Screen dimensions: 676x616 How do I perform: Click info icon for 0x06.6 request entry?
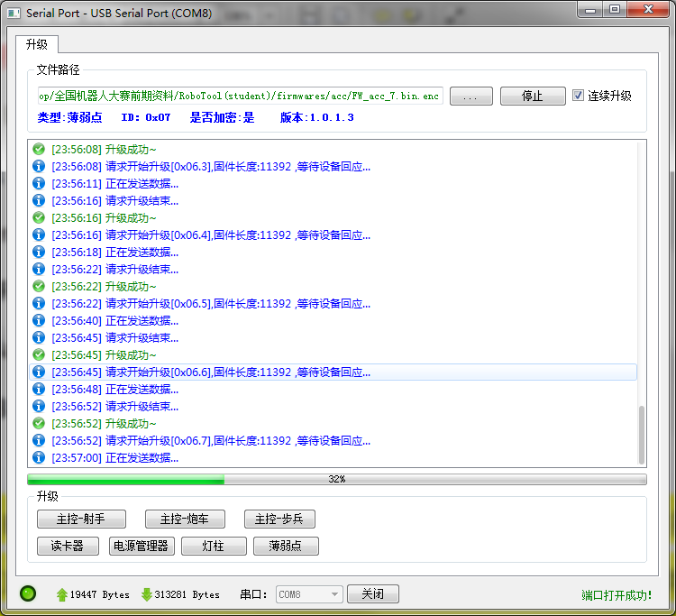click(39, 372)
